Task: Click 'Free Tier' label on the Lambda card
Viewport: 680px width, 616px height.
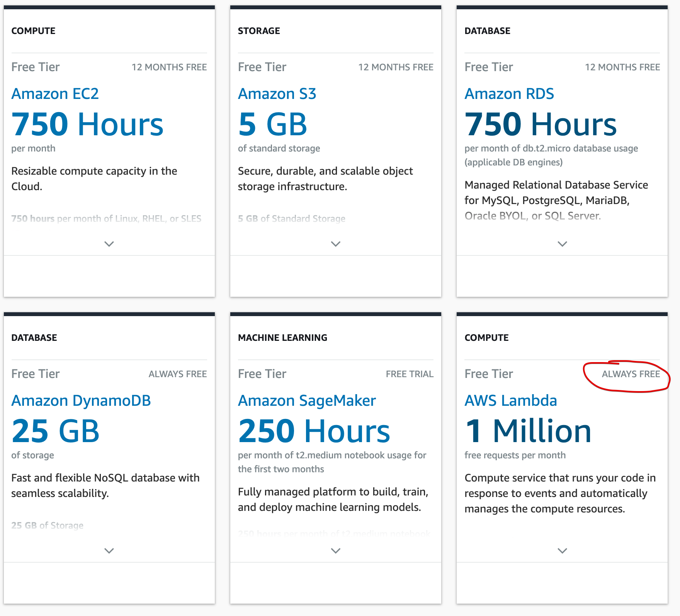Action: (x=489, y=374)
